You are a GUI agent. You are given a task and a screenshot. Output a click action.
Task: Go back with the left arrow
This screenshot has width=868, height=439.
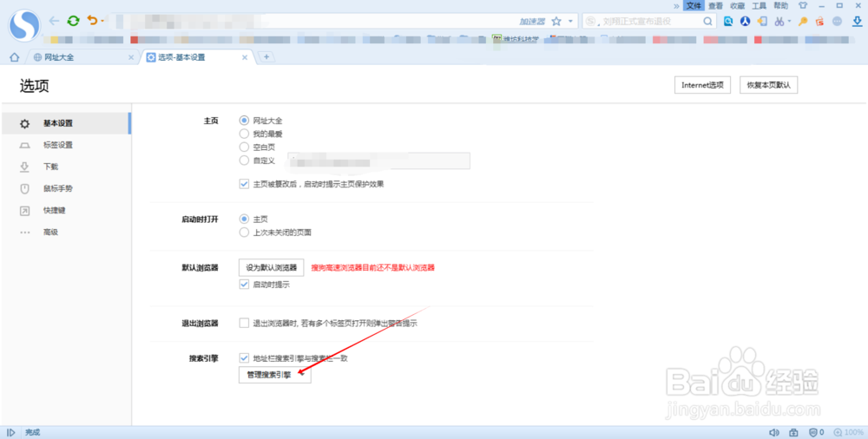click(54, 21)
